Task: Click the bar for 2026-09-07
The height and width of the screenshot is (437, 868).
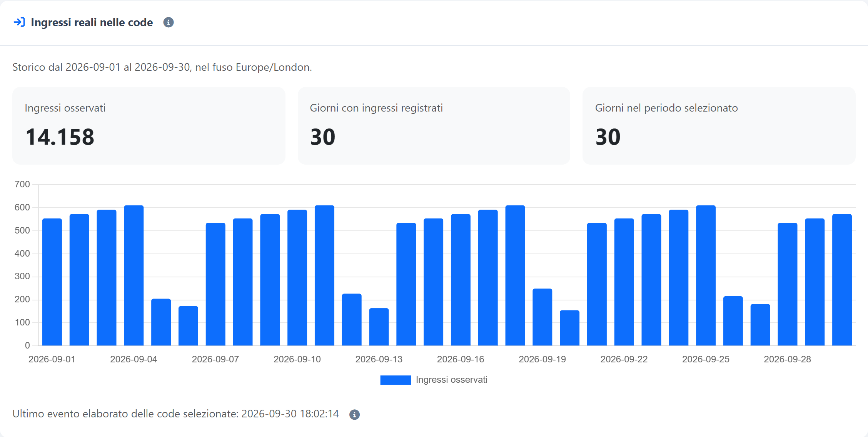Action: (215, 284)
